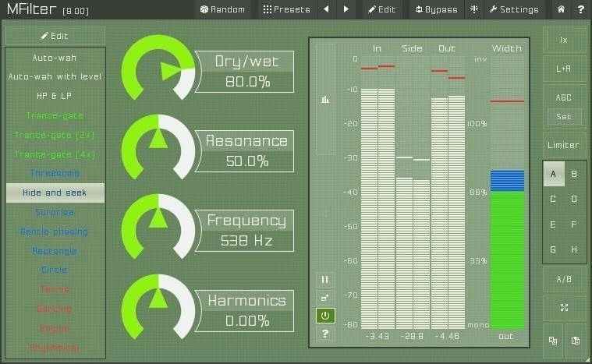The image size is (592, 364).
Task: Click the copy icon at bottom right
Action: [x=553, y=341]
